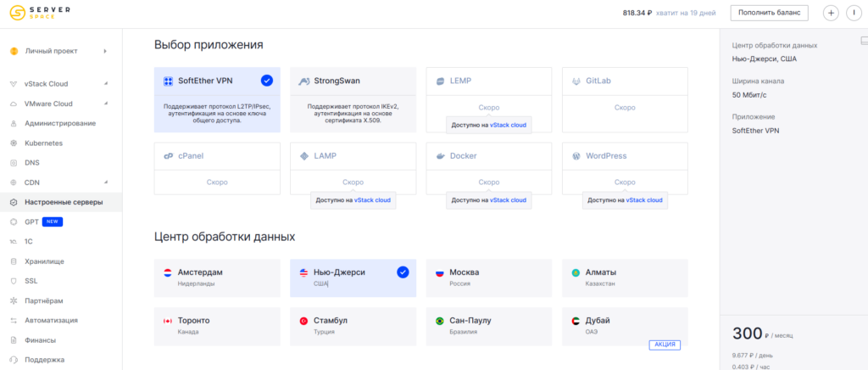Click the plus icon in header
Viewport: 868px width, 370px height.
[x=831, y=13]
